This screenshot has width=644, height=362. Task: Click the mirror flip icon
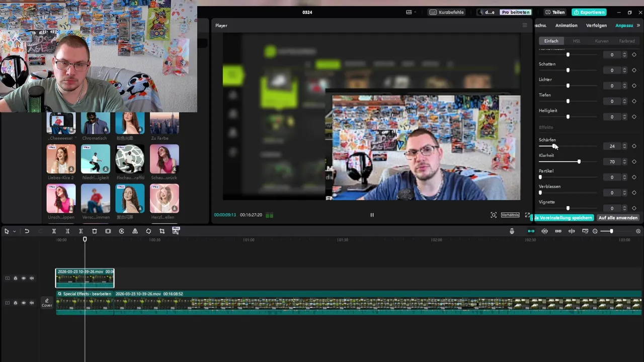tap(135, 231)
